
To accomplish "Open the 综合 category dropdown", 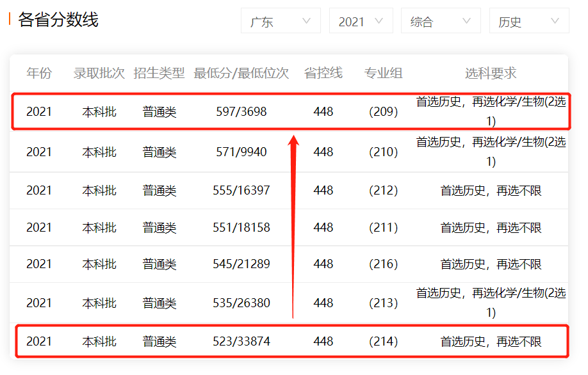I will click(440, 22).
